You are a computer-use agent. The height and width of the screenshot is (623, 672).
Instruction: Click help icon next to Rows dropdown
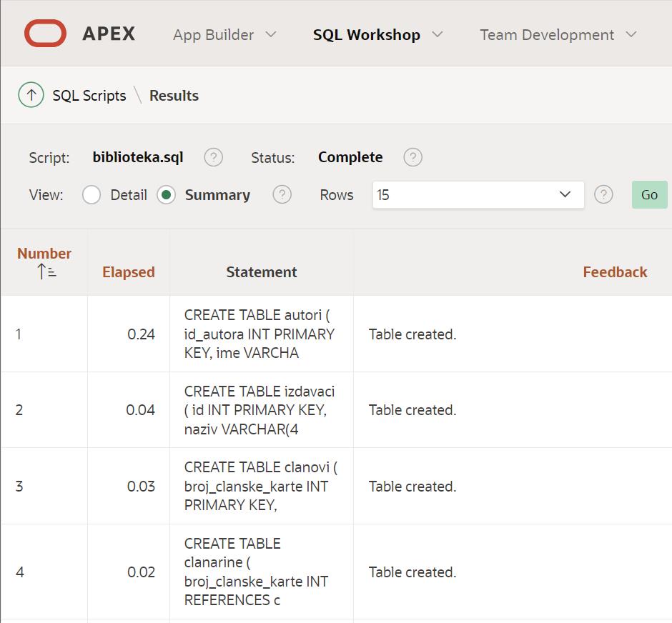(x=603, y=195)
